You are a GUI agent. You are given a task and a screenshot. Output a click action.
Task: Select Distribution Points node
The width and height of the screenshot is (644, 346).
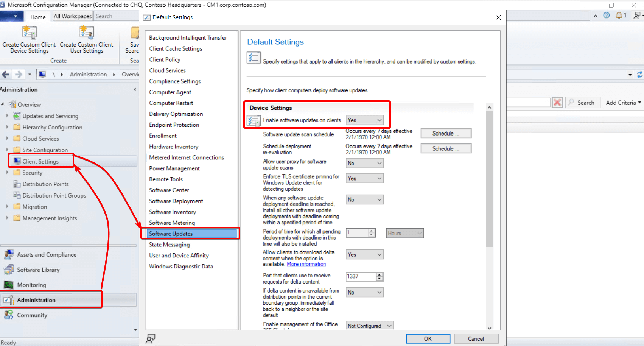point(45,184)
